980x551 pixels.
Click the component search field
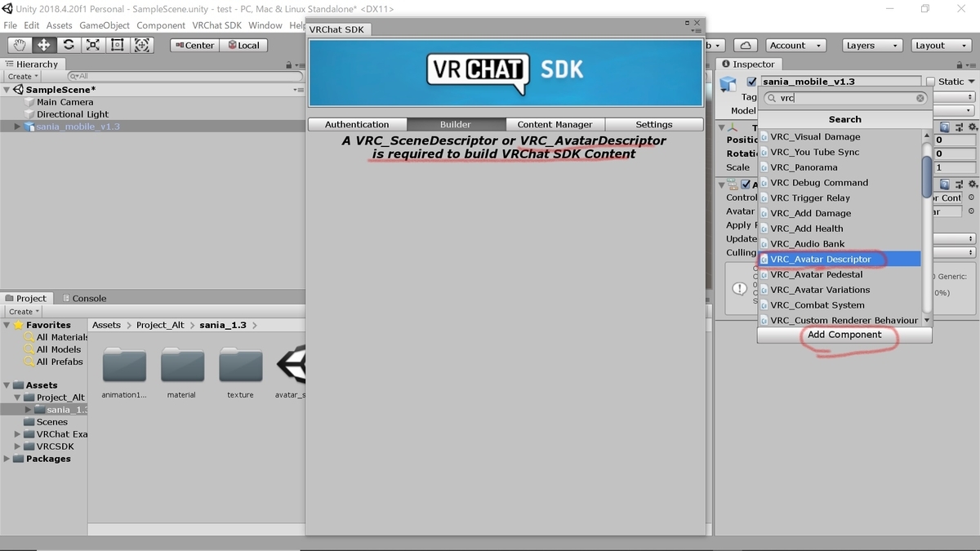[x=845, y=98]
